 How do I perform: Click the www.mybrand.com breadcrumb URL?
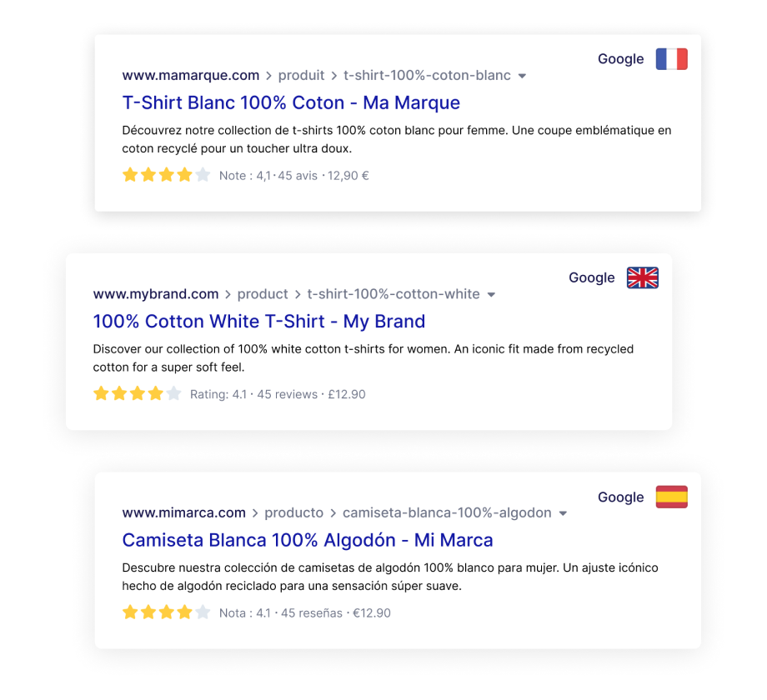pyautogui.click(x=156, y=294)
